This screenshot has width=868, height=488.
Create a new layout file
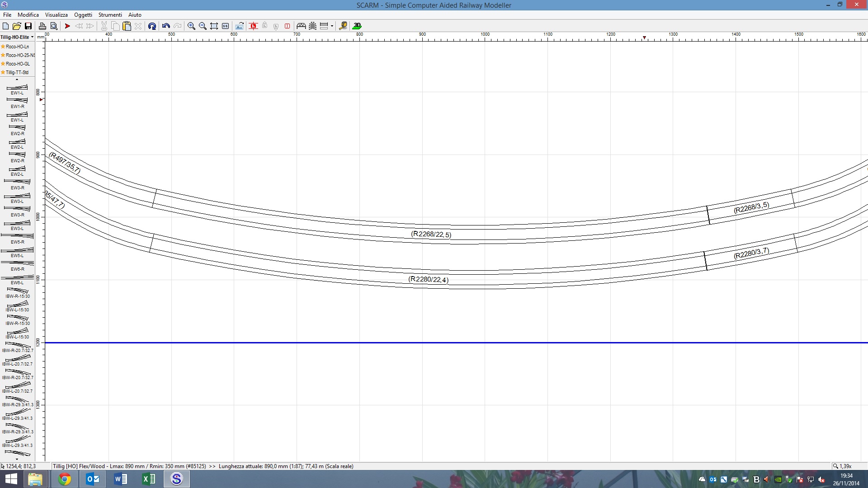[x=6, y=26]
